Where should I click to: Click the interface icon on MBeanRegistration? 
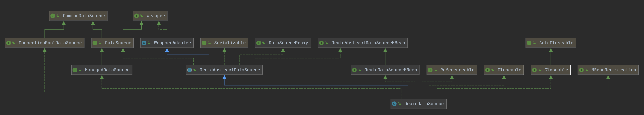(581, 70)
